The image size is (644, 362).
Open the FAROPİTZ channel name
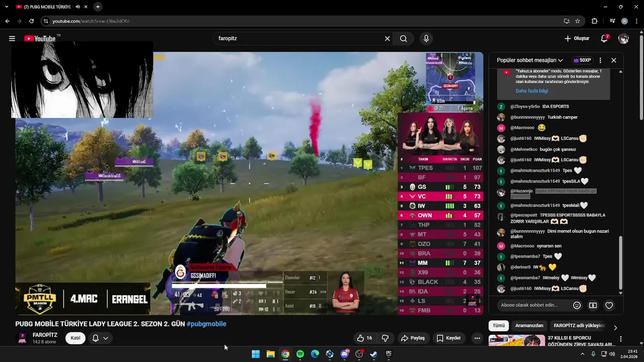click(x=45, y=335)
